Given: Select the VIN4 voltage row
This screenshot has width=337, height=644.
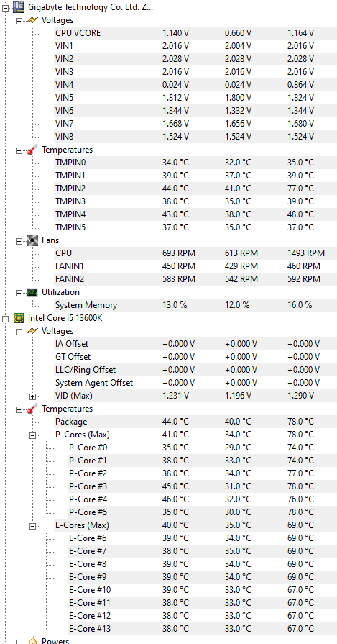Looking at the screenshot, I should click(x=195, y=85).
